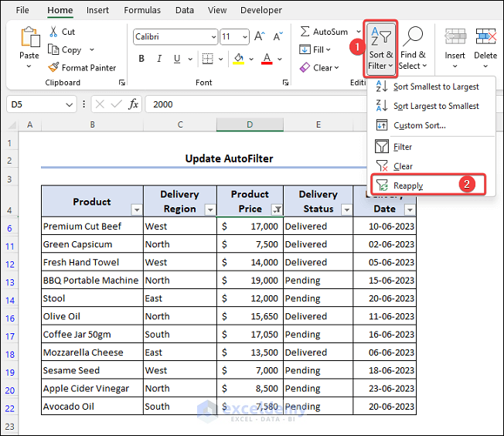Image resolution: width=504 pixels, height=436 pixels.
Task: Click the Paste clipboard icon
Action: tap(29, 39)
